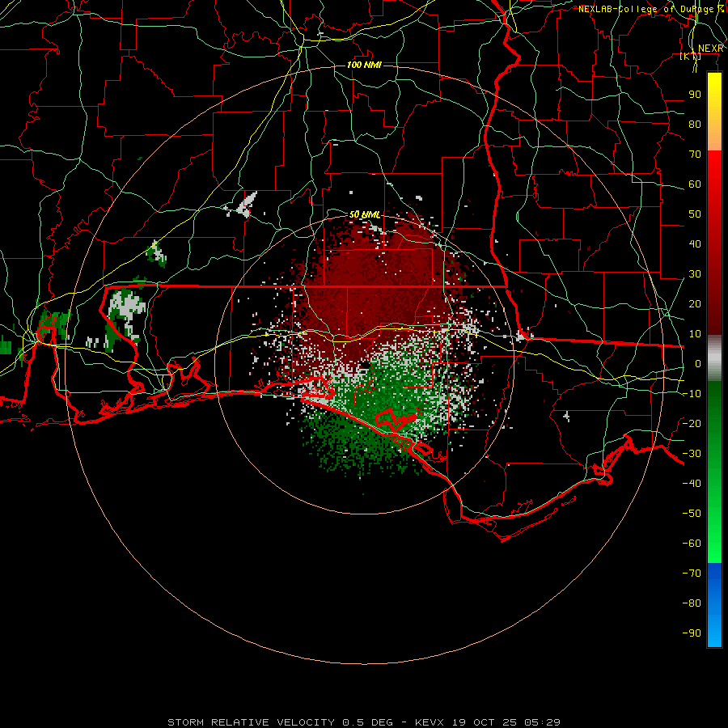Click the -40 value on the velocity scale

click(x=692, y=484)
